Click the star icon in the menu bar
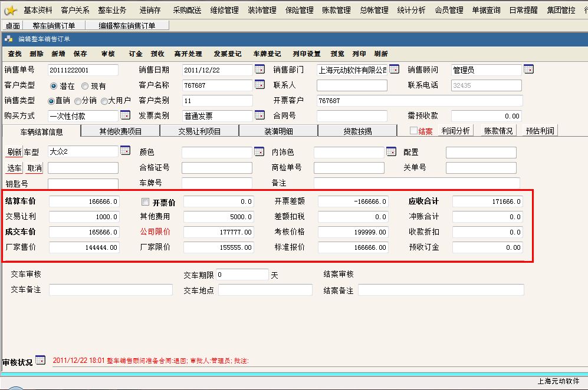The image size is (588, 390). click(x=10, y=10)
